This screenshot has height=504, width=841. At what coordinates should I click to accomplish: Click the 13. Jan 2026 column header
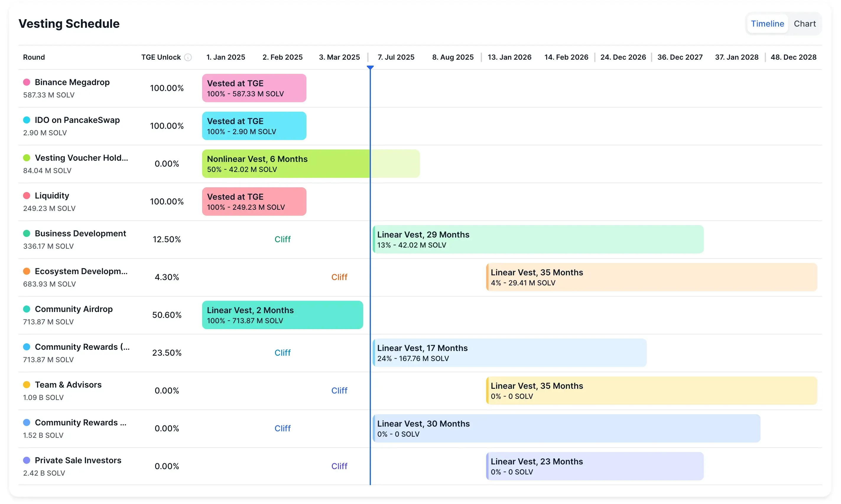tap(509, 57)
